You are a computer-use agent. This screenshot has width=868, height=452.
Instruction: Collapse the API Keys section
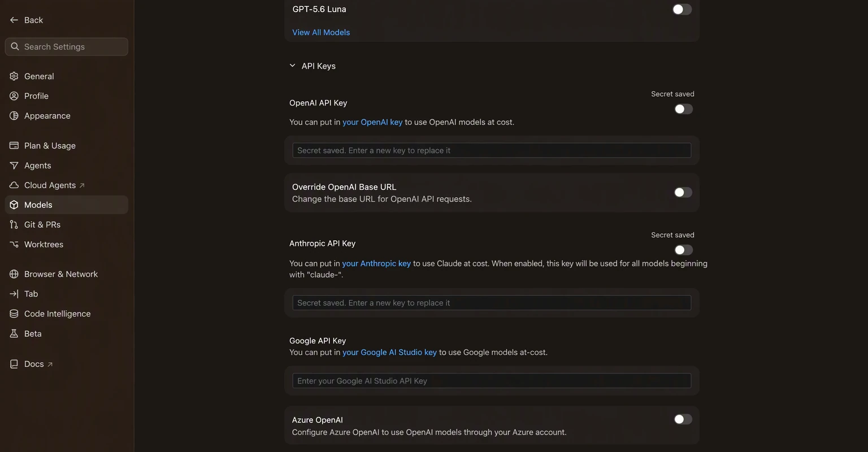(313, 66)
